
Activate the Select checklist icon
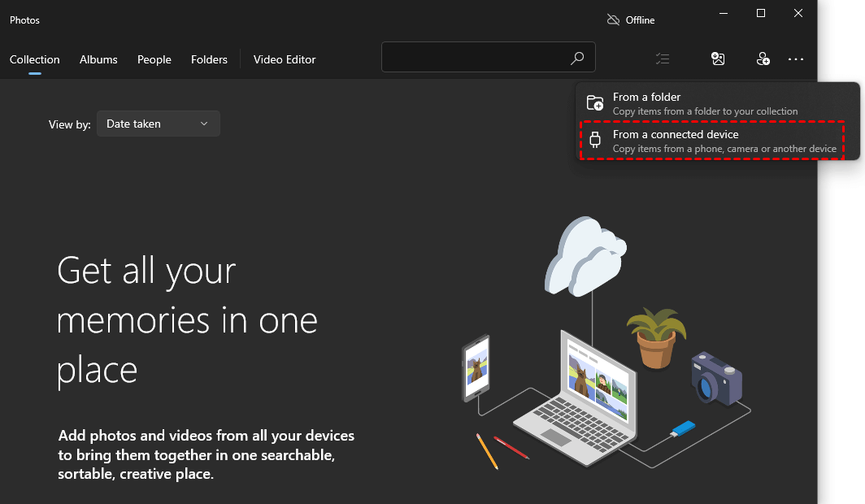(x=663, y=59)
